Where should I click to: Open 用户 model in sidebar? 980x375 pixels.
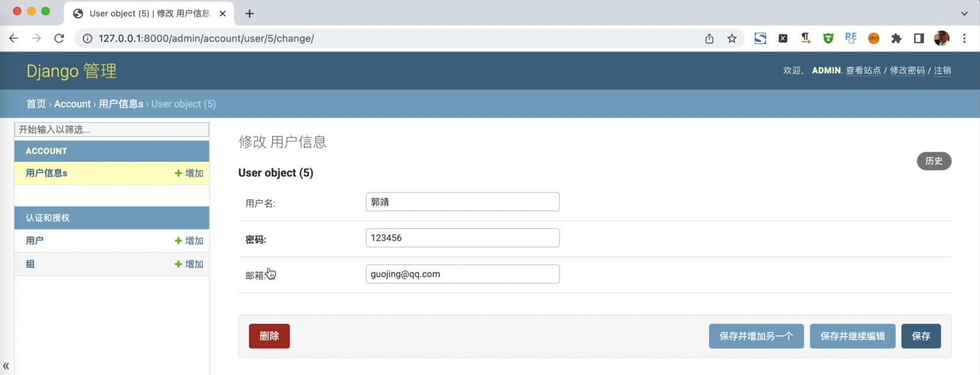pyautogui.click(x=35, y=241)
